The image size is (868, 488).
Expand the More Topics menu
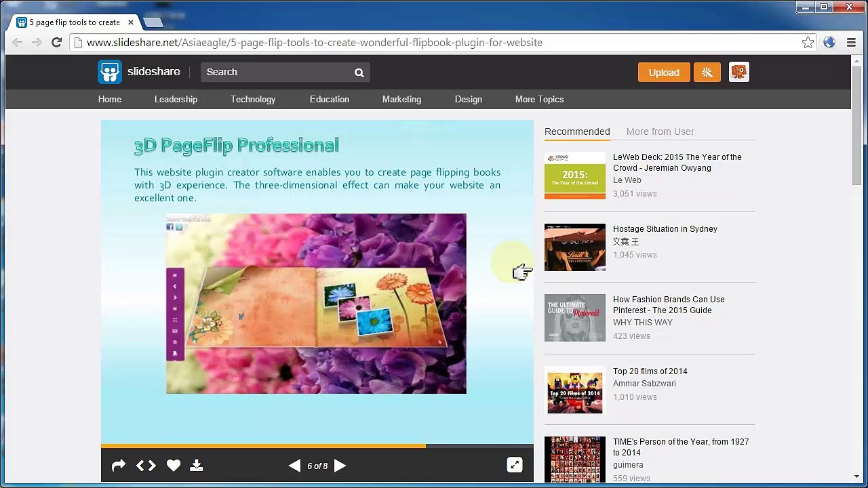pos(539,100)
